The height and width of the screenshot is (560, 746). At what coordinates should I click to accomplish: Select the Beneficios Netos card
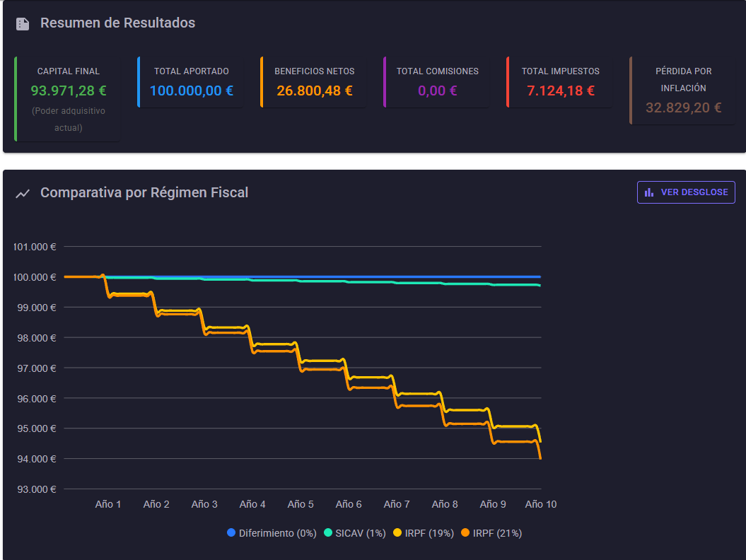point(313,80)
